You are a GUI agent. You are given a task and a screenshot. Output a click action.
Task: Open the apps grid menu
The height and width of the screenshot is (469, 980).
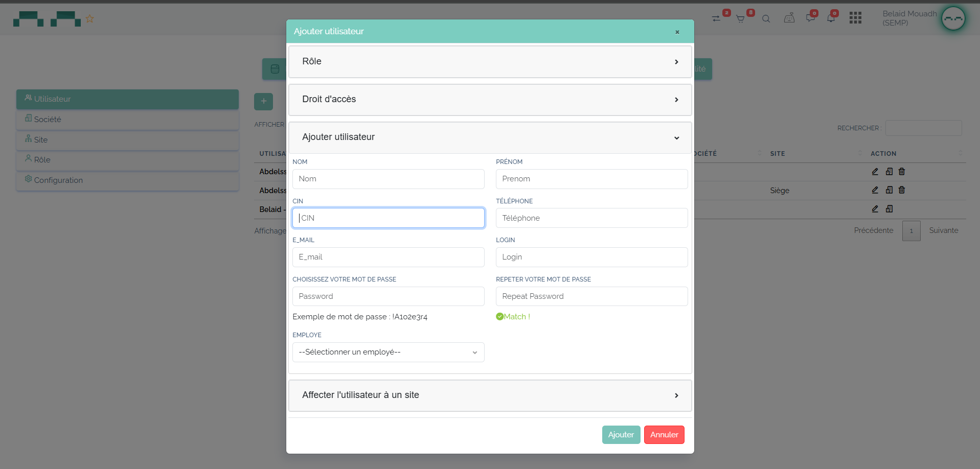(x=855, y=18)
